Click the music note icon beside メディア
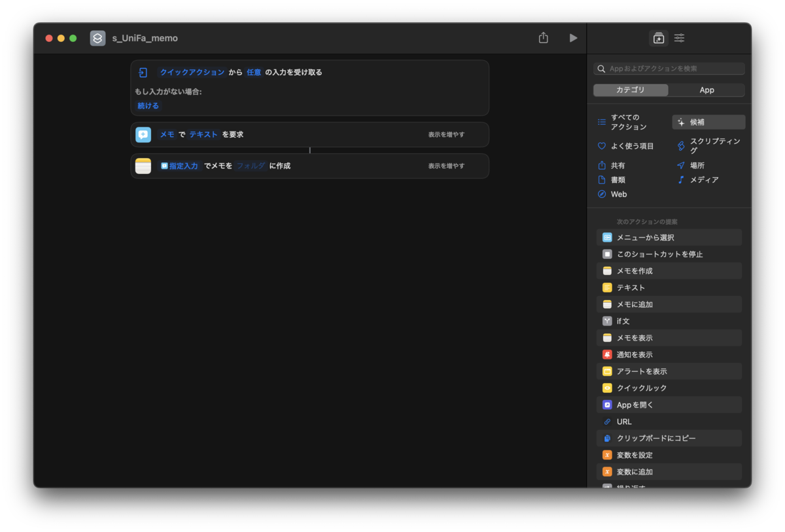785x532 pixels. coord(681,180)
